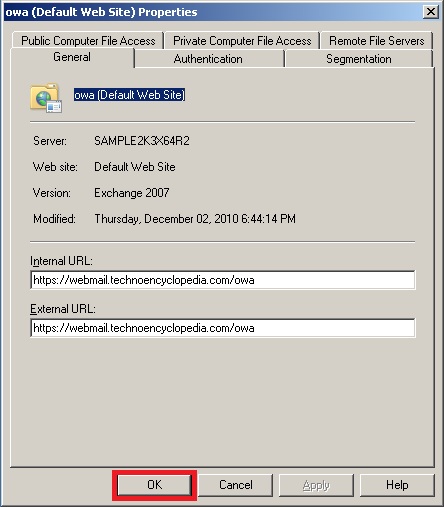Select the Public Computer File Access tab
The height and width of the screenshot is (507, 444).
pos(88,41)
